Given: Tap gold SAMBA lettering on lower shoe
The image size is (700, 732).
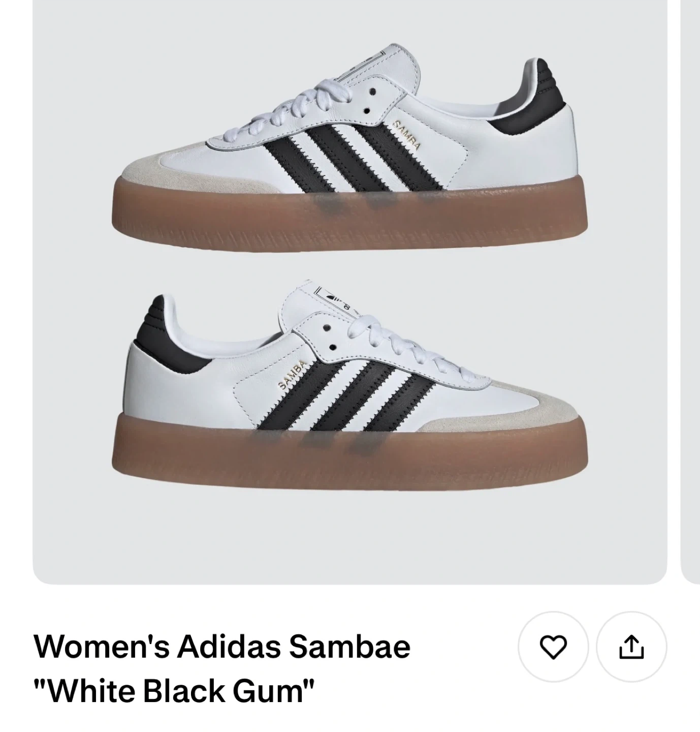Looking at the screenshot, I should point(293,375).
